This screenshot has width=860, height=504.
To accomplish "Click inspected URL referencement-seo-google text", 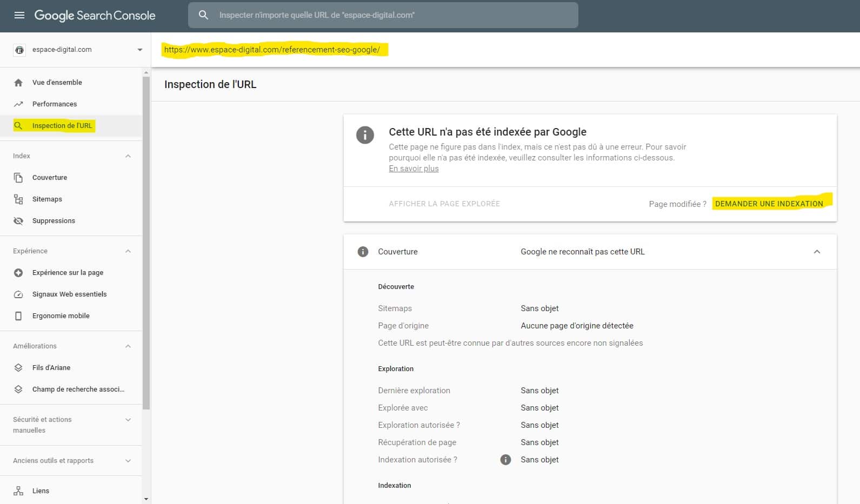I will (x=272, y=50).
